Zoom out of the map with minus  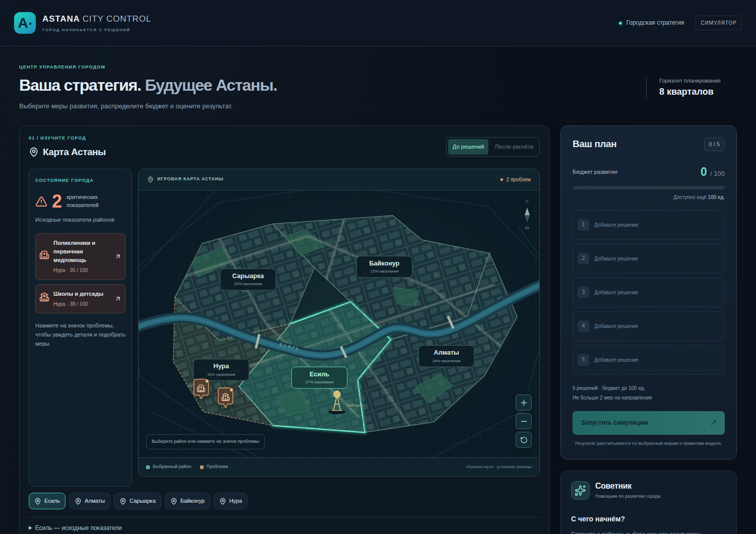[x=524, y=421]
